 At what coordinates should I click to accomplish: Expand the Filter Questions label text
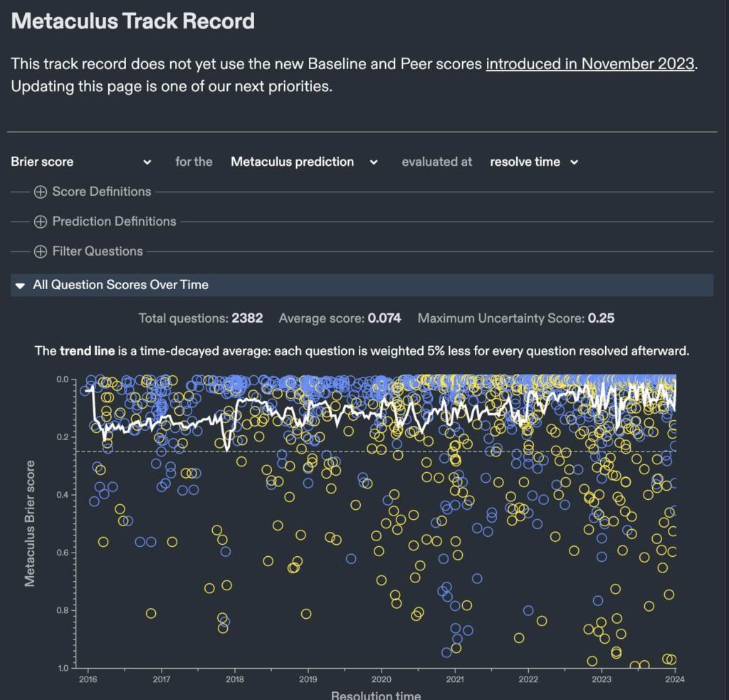point(98,251)
